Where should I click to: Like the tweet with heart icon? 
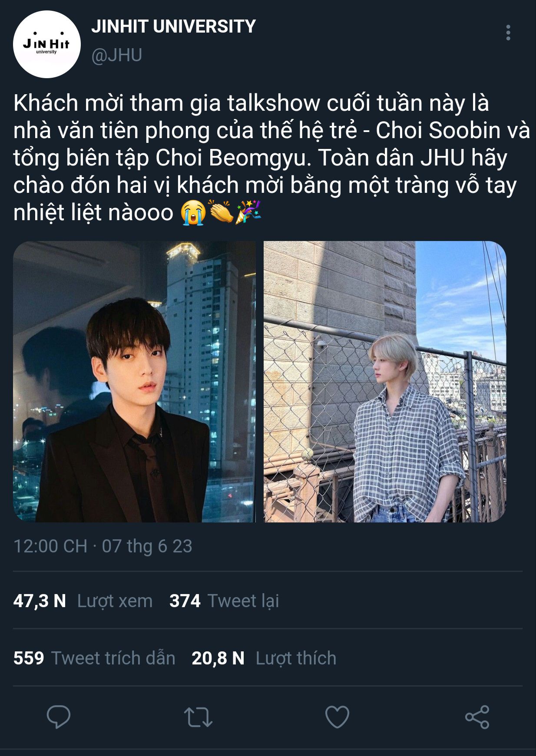coord(337,717)
